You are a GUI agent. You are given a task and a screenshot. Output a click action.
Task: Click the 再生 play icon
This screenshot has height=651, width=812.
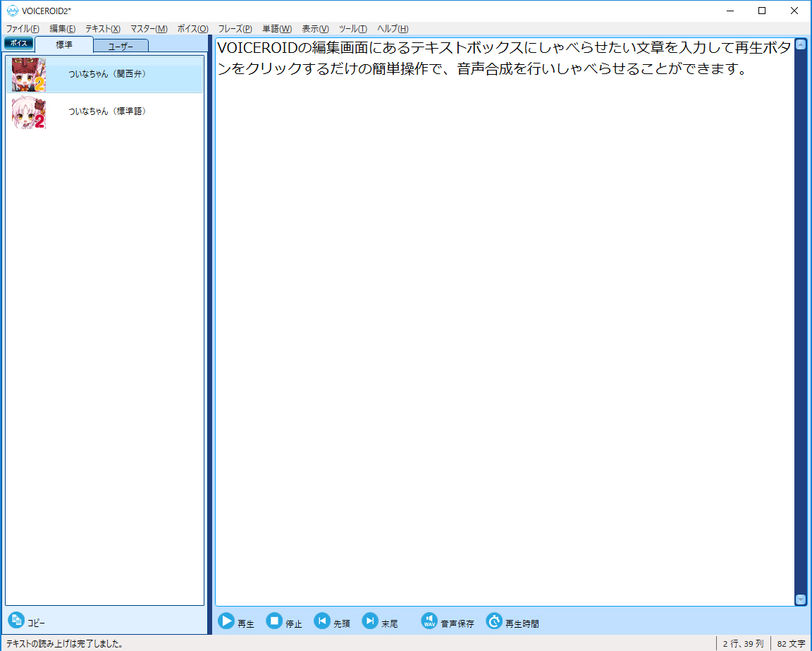click(x=226, y=621)
